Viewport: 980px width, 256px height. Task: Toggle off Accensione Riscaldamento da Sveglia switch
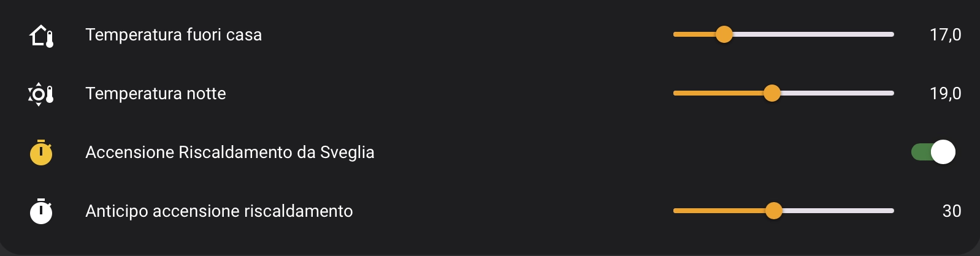(933, 152)
